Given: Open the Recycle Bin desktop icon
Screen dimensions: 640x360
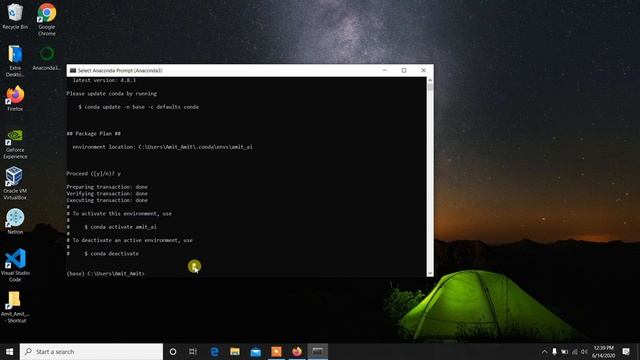Looking at the screenshot, I should (x=15, y=16).
